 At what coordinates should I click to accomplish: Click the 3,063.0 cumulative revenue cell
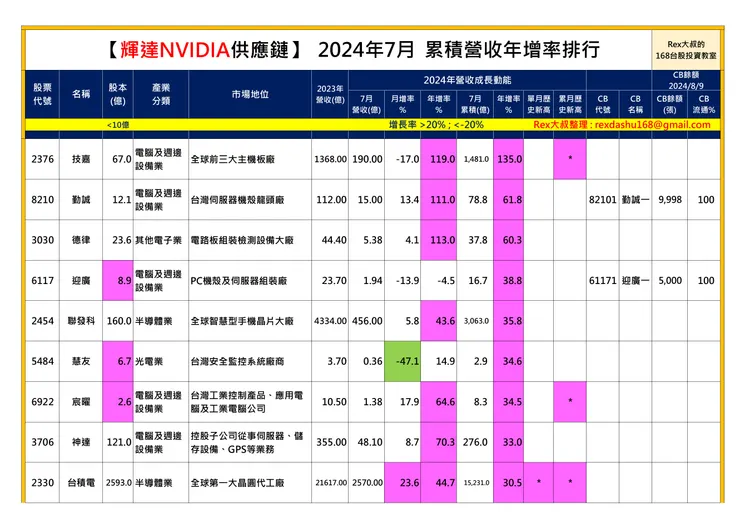pyautogui.click(x=476, y=321)
